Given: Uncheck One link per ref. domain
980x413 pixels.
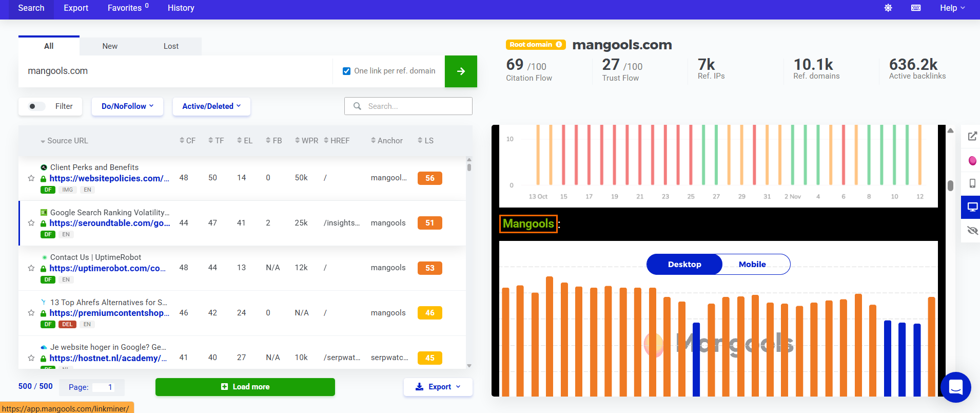Looking at the screenshot, I should pyautogui.click(x=347, y=71).
